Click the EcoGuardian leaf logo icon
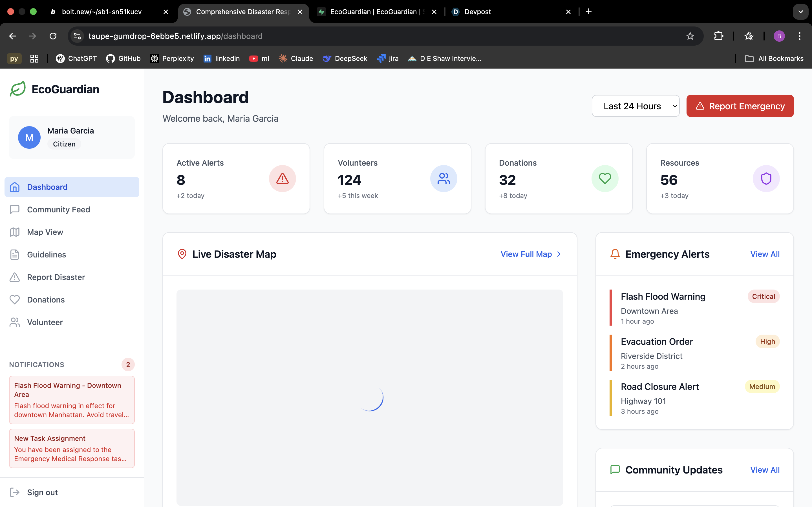This screenshot has width=812, height=507. pos(18,89)
